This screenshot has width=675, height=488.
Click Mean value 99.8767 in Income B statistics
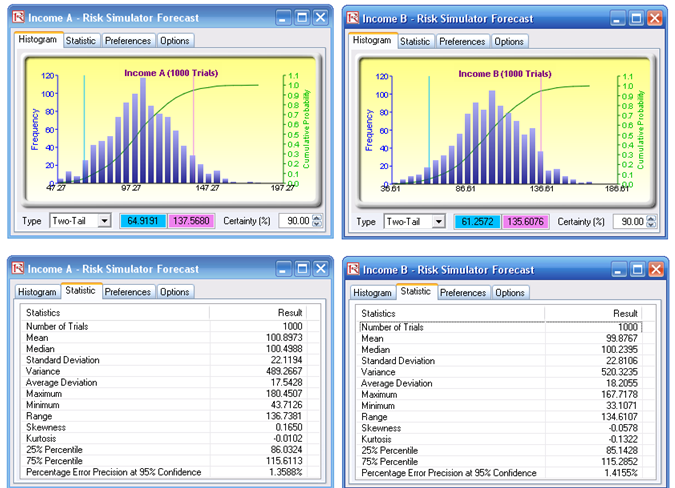(622, 339)
